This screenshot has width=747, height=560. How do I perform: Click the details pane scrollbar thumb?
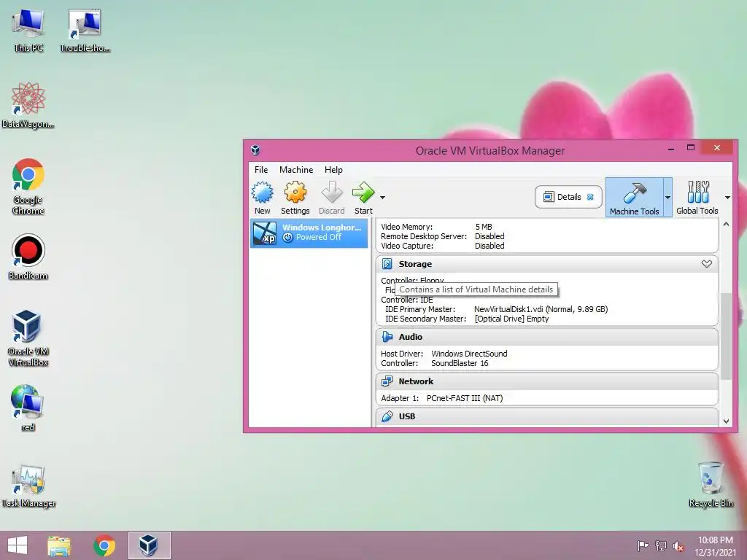coord(726,336)
